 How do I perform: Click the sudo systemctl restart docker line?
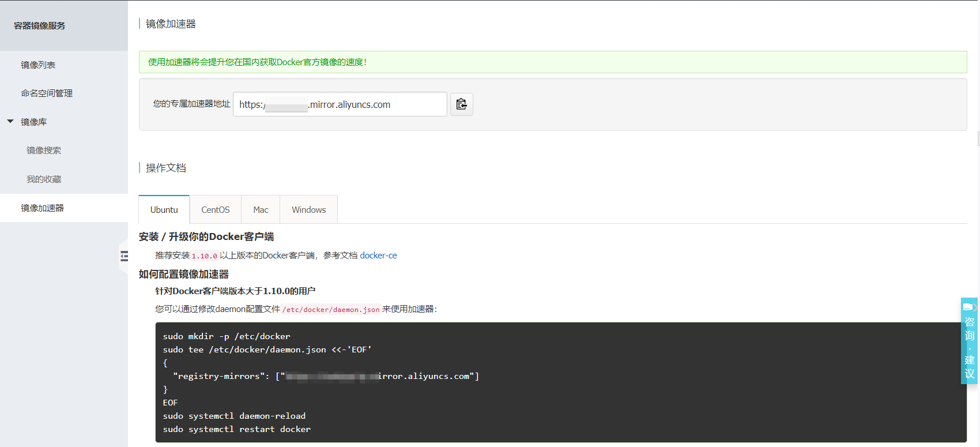pos(237,429)
